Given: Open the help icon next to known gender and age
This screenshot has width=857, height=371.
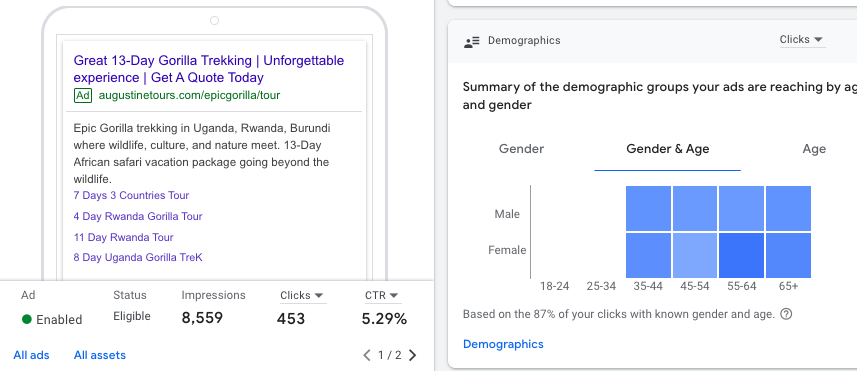Looking at the screenshot, I should 786,314.
